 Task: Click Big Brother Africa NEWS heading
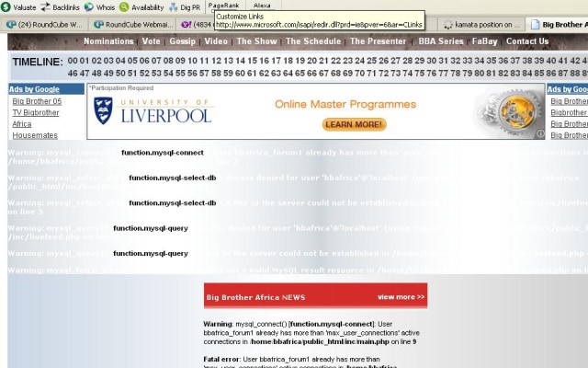click(x=255, y=297)
